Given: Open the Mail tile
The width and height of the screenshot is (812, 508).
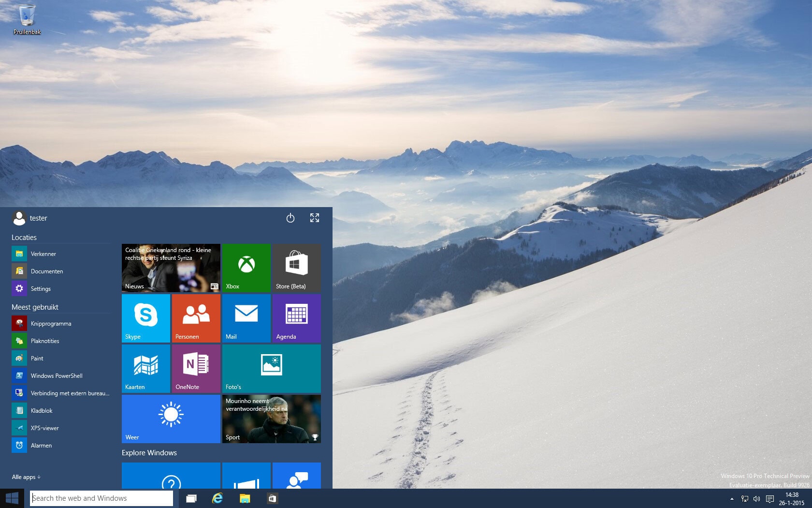Looking at the screenshot, I should [x=246, y=318].
